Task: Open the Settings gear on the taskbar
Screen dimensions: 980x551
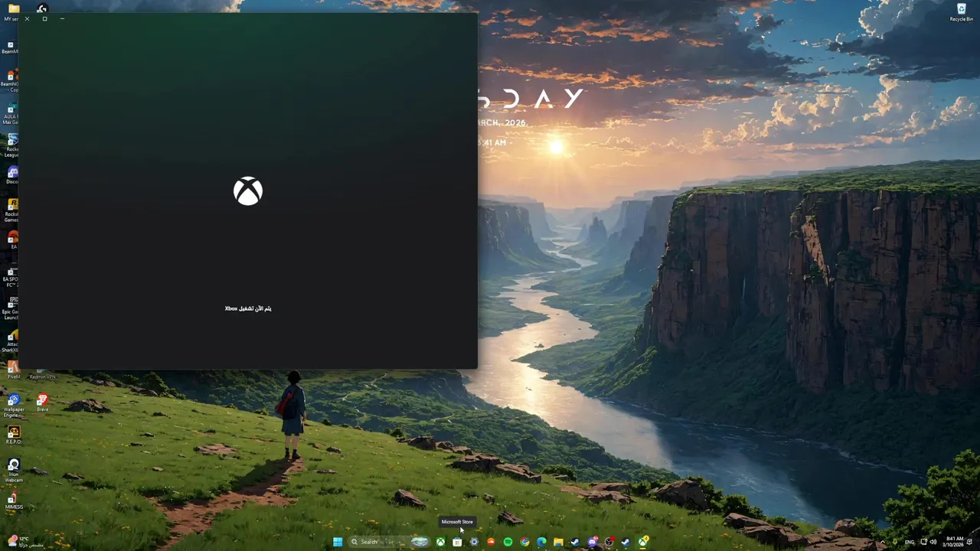Action: (474, 542)
